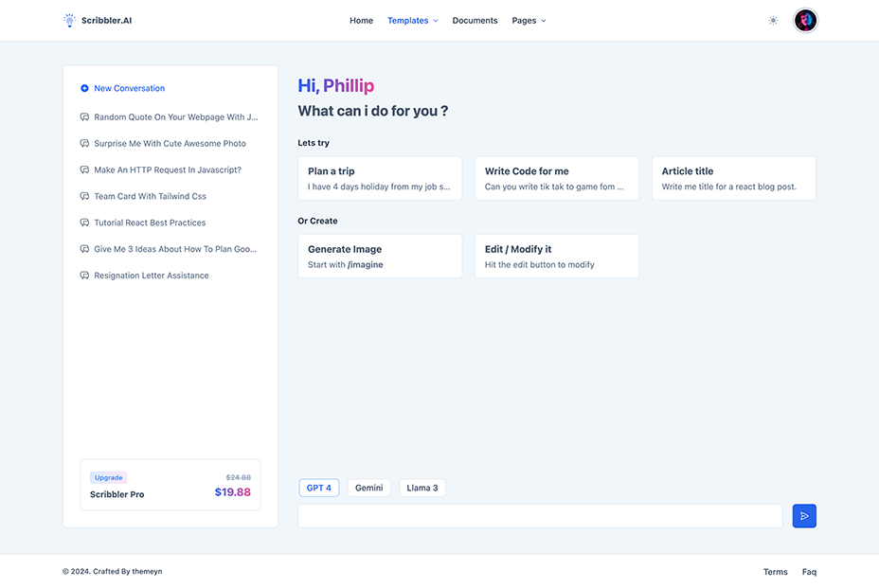
Task: Open 'Make An HTTP Request In Javascript?' chat
Action: click(168, 169)
